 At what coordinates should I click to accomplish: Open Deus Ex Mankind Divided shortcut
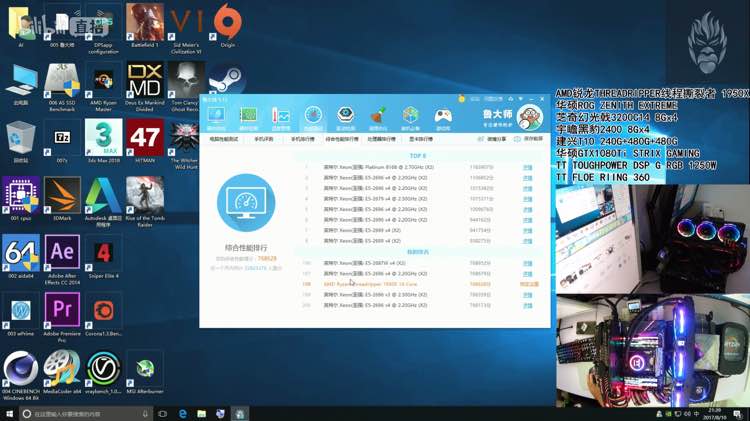pyautogui.click(x=144, y=87)
